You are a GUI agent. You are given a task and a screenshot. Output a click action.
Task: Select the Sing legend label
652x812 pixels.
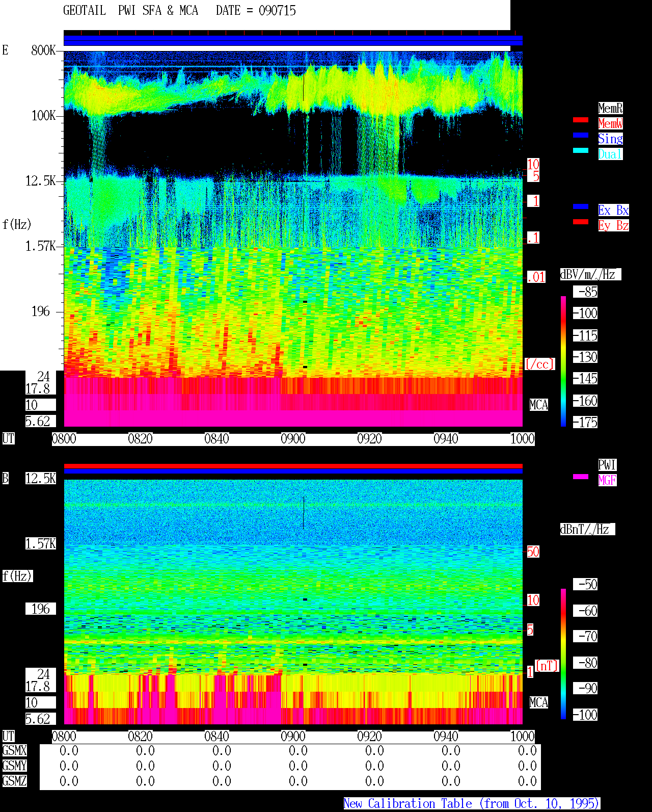610,139
